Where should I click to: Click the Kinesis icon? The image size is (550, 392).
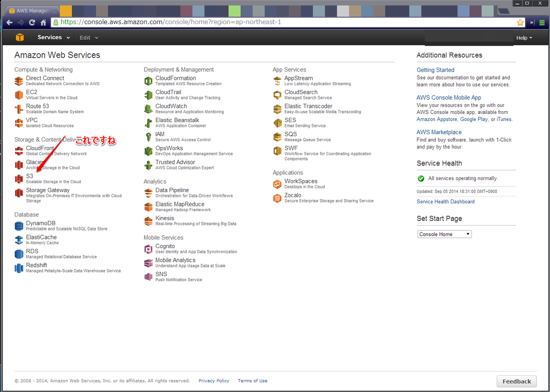tap(148, 221)
